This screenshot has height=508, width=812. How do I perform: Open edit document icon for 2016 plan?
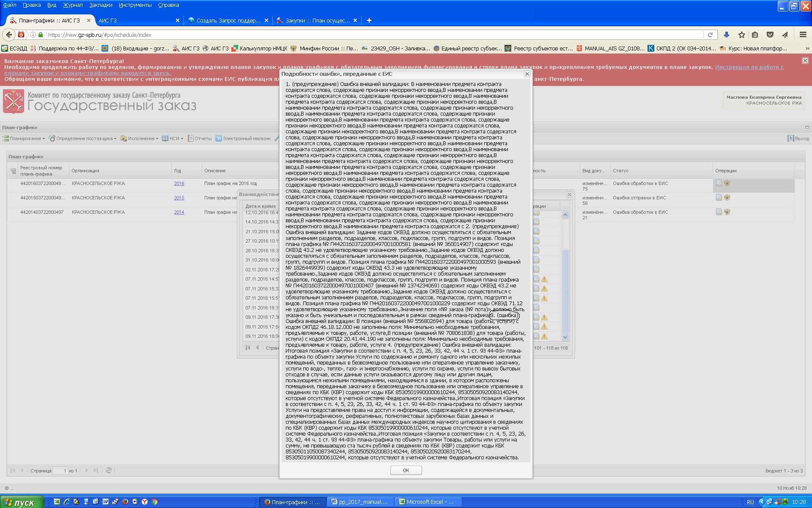click(719, 183)
